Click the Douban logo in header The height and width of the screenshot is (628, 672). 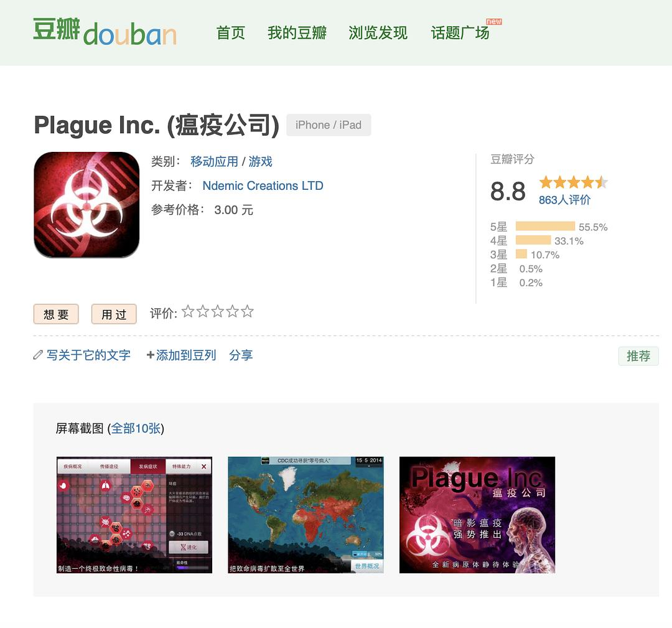(x=105, y=32)
